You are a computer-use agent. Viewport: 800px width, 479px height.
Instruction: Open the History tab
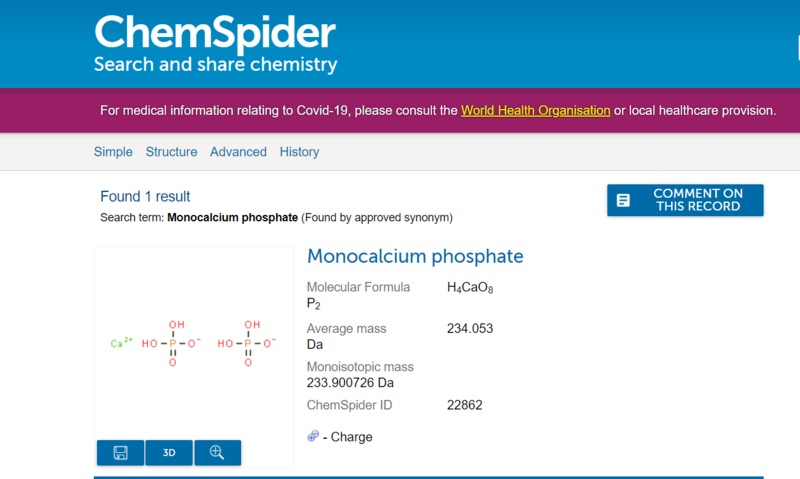(299, 152)
